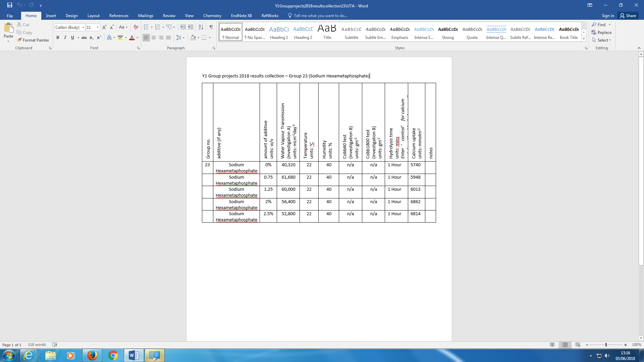Viewport: 644px width, 362px height.
Task: Toggle Show/Hide paragraph marks
Action: point(211,27)
